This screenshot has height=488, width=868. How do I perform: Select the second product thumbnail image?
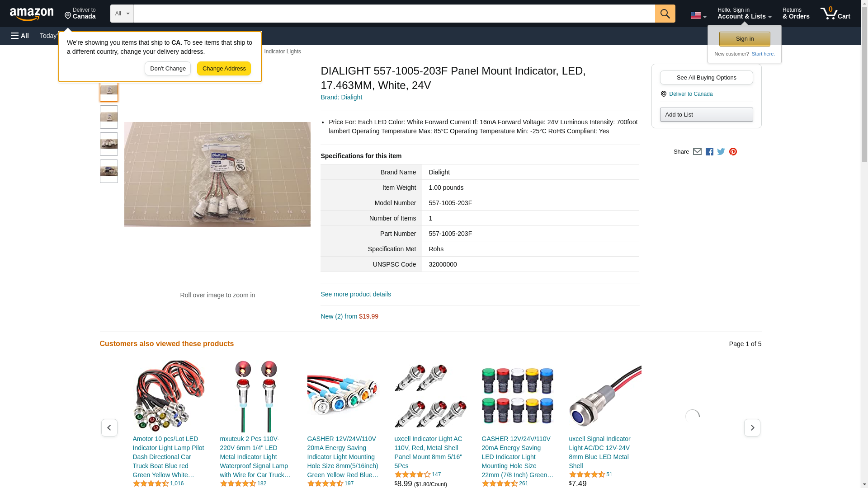click(x=108, y=117)
